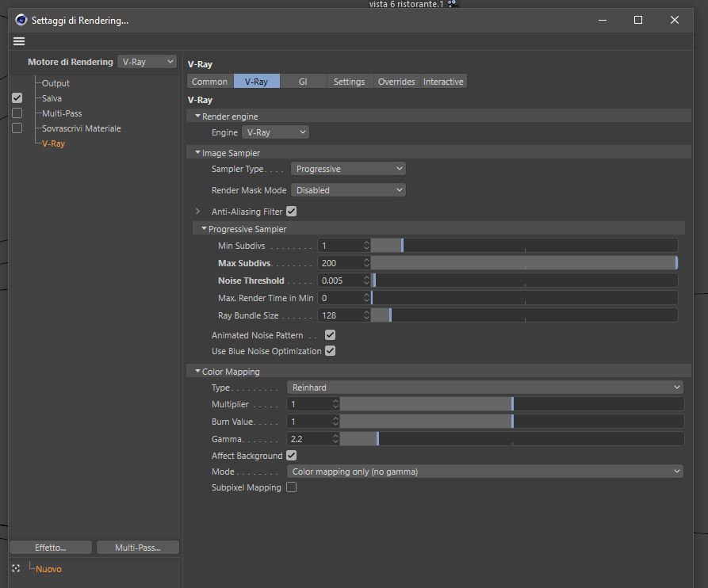Image resolution: width=708 pixels, height=588 pixels.
Task: Click the Gamma stepper arrows
Action: (x=335, y=439)
